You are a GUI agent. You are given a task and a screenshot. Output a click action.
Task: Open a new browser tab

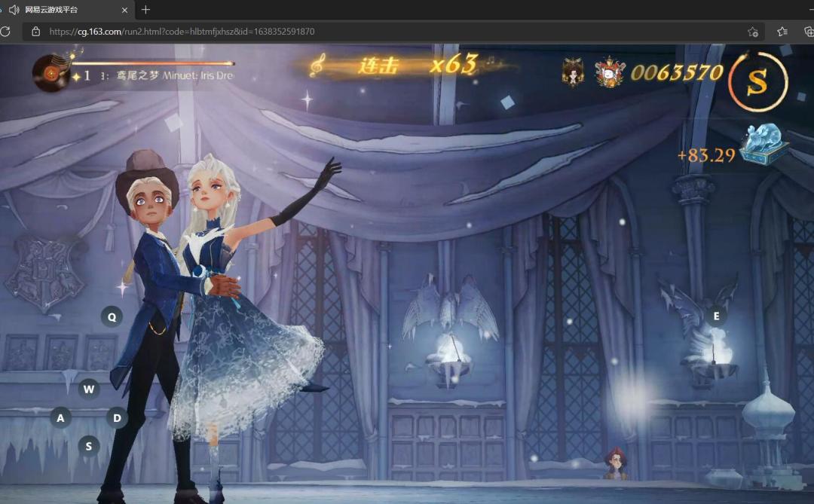pyautogui.click(x=146, y=9)
